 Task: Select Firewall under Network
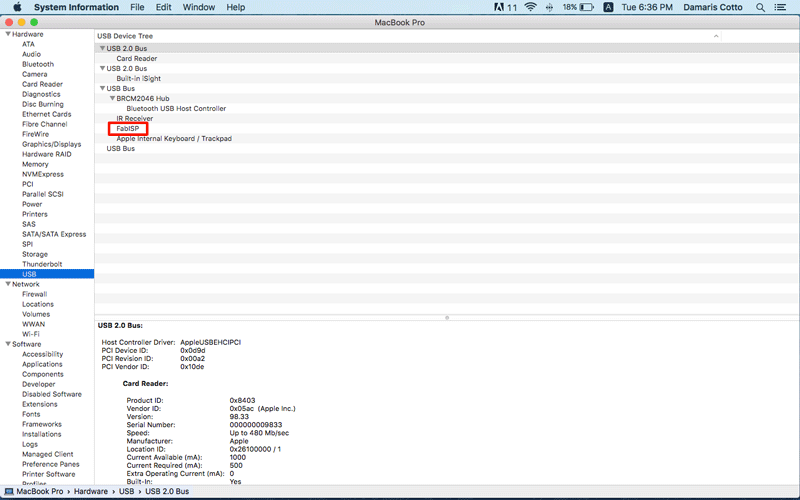pyautogui.click(x=35, y=294)
